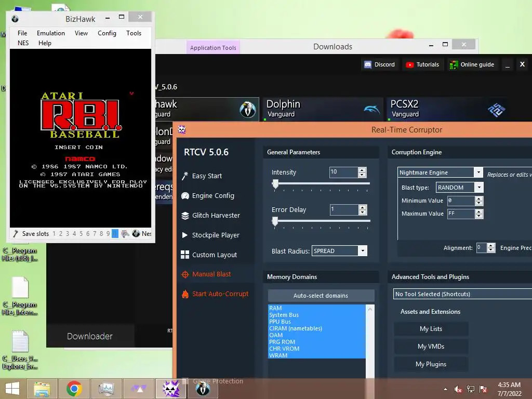Open No Tool Selected shortcuts dropdown

coord(462,294)
